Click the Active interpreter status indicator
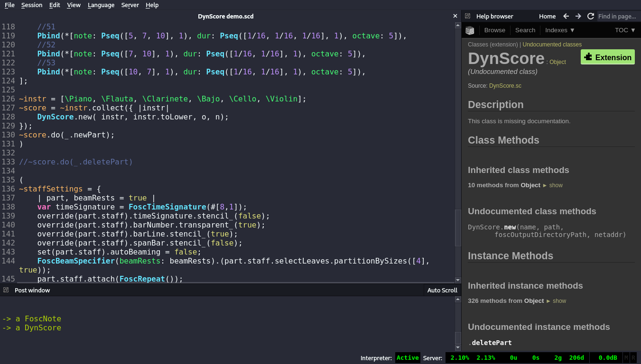Screen dimensions: 641x364 (x=407, y=358)
